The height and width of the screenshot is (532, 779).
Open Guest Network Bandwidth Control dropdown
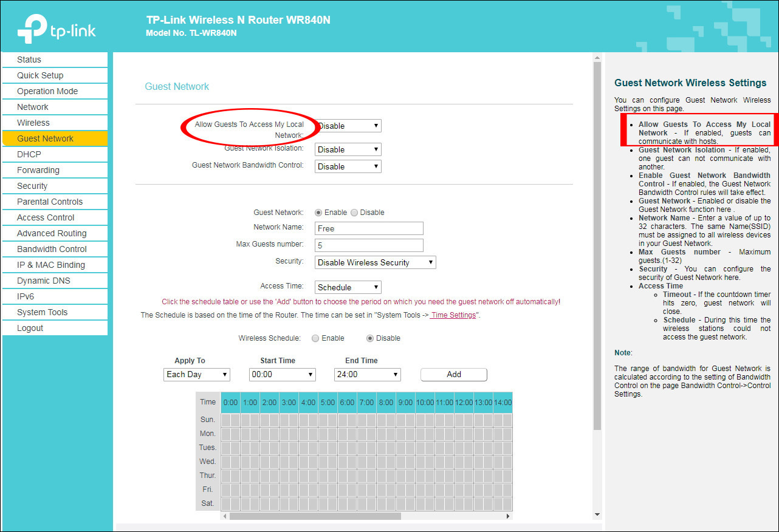tap(348, 166)
